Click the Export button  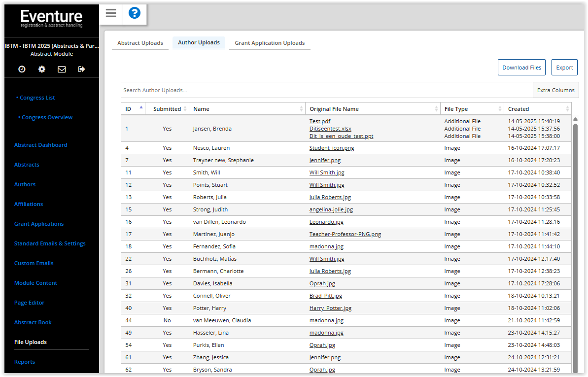point(564,68)
